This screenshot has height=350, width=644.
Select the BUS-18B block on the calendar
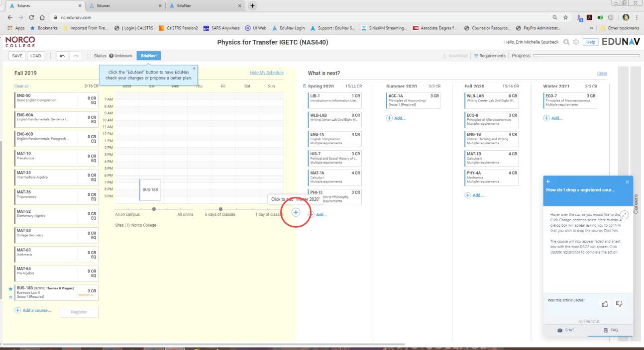[150, 190]
